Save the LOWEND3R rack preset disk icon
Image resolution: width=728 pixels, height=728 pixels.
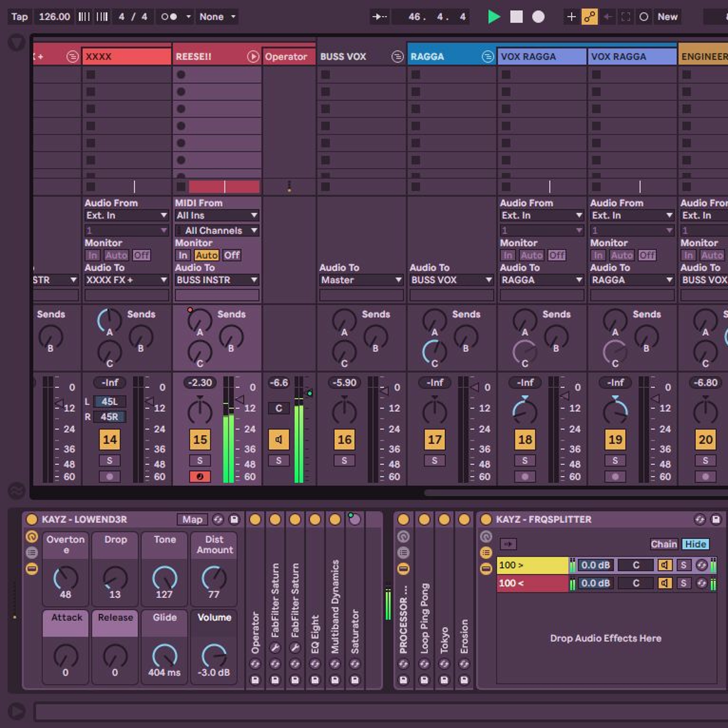[234, 520]
